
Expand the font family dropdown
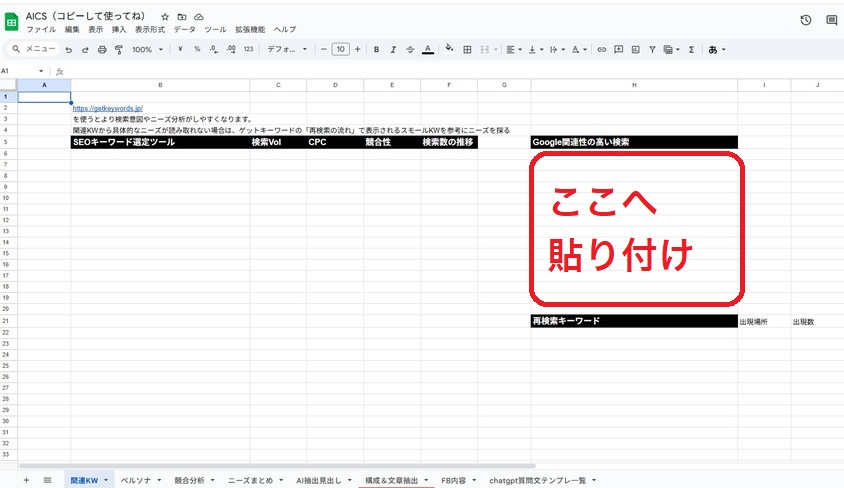pyautogui.click(x=287, y=49)
